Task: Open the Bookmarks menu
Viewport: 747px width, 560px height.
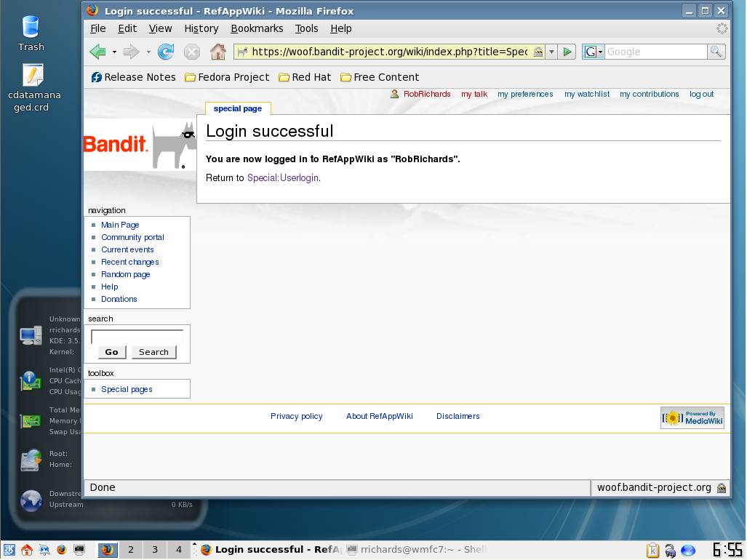Action: (x=257, y=28)
